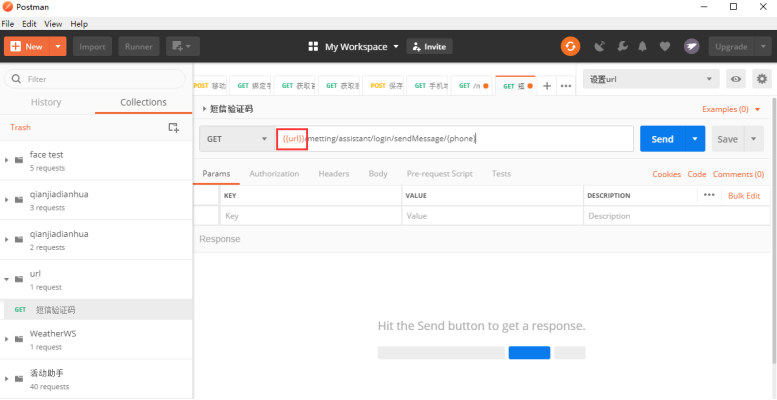Open the user avatar profile icon
Image resolution: width=777 pixels, height=400 pixels.
point(691,47)
